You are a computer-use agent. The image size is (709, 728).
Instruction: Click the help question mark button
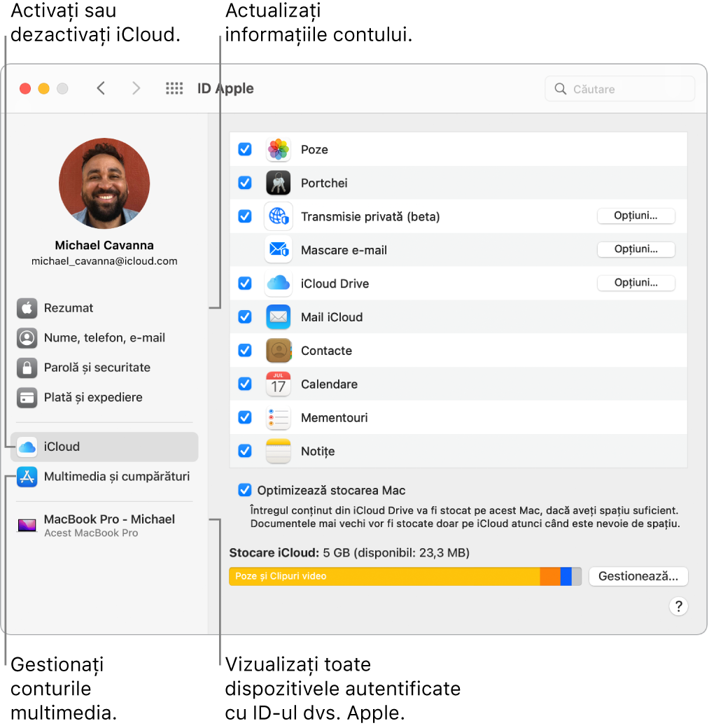[678, 606]
